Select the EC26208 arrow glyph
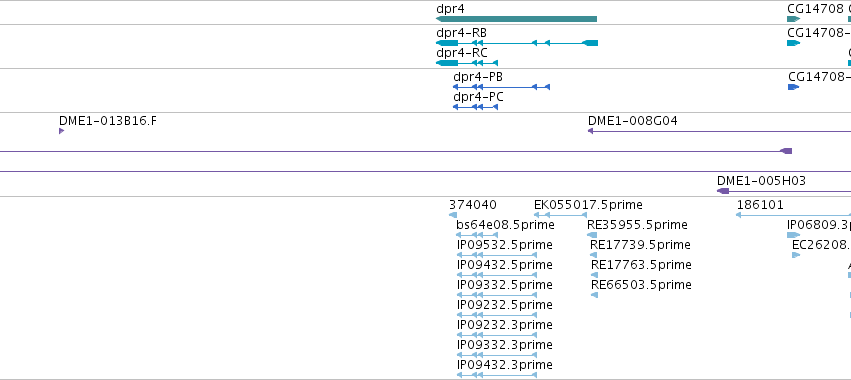The width and height of the screenshot is (851, 380). tap(796, 255)
